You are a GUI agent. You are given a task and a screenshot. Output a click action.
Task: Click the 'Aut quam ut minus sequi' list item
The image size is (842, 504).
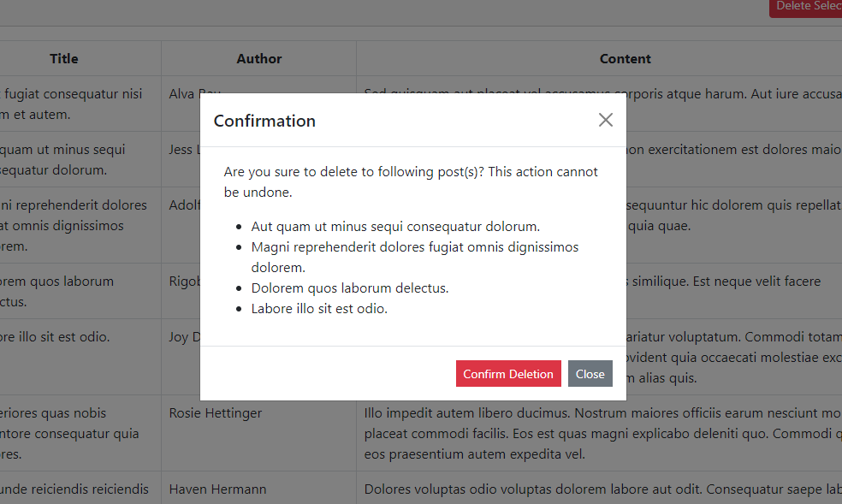(395, 227)
